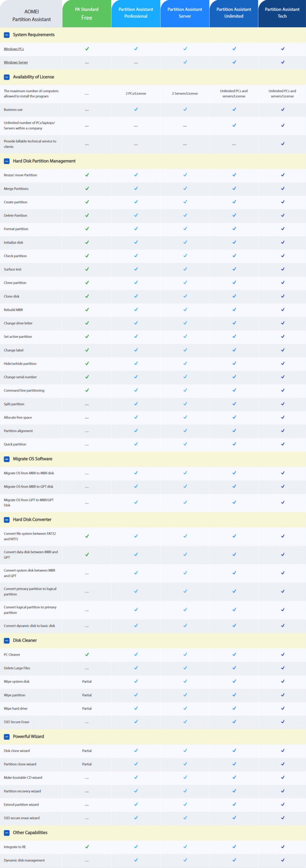306x868 pixels.
Task: Collapse the Hard Disk Converter section
Action: pos(6,520)
